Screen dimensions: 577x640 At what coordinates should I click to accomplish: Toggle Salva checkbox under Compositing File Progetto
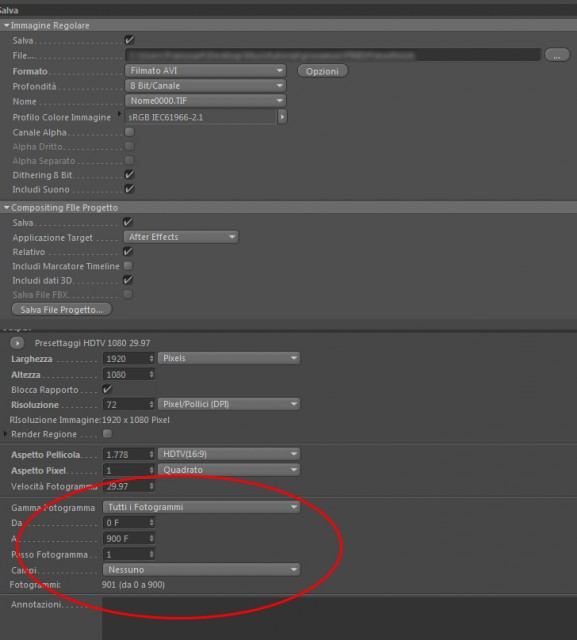(128, 222)
